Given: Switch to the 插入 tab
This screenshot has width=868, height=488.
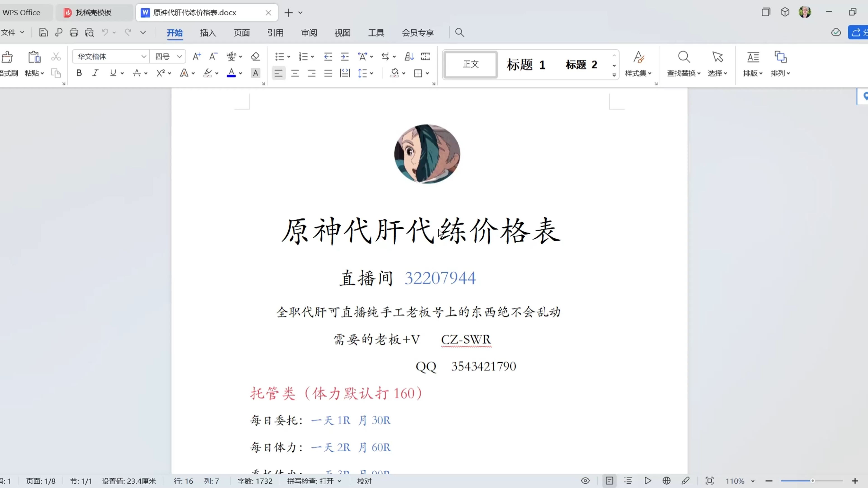Looking at the screenshot, I should (x=208, y=33).
